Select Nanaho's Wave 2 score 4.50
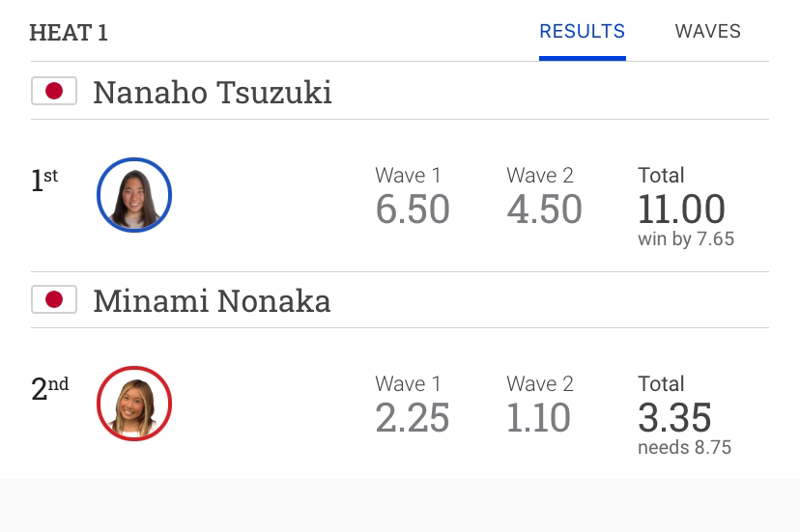This screenshot has width=800, height=532. (544, 210)
